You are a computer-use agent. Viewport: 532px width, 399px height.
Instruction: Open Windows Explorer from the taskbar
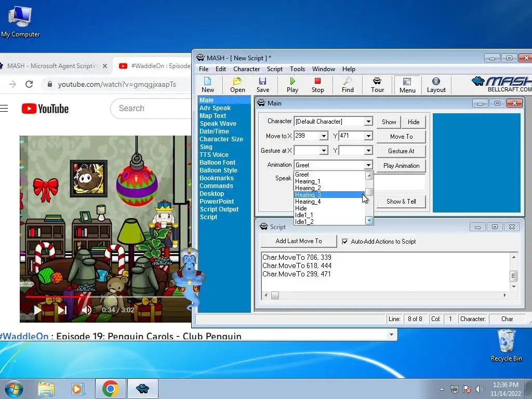(46, 389)
